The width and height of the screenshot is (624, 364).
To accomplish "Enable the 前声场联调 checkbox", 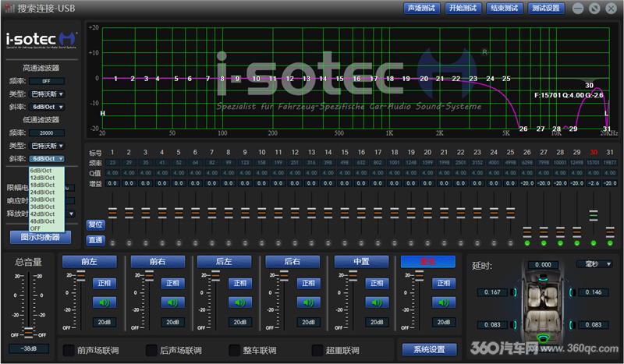I will click(x=69, y=350).
